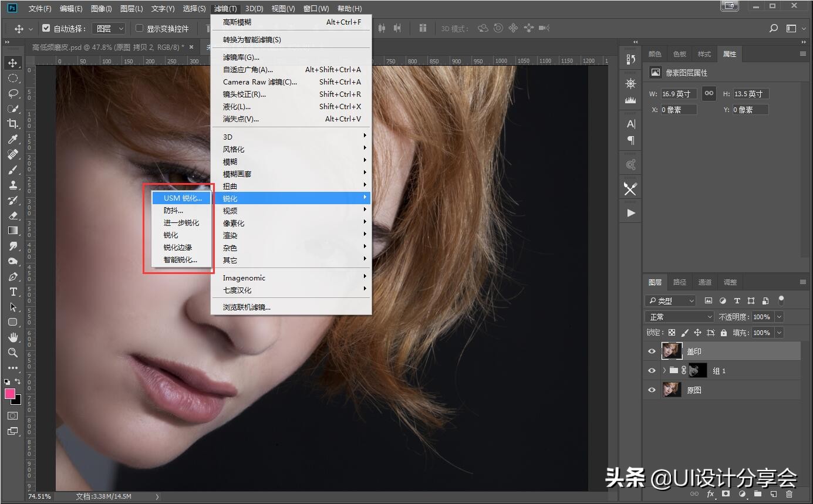This screenshot has height=504, width=813.
Task: Select the Crop tool
Action: pyautogui.click(x=12, y=124)
